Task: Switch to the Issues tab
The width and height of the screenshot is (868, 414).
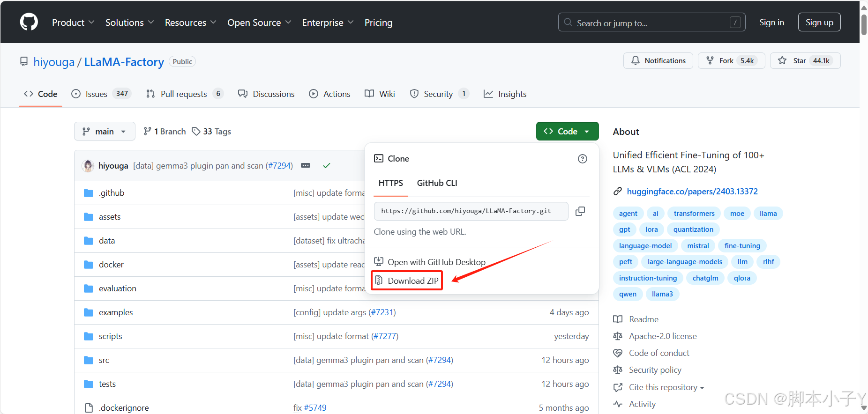Action: click(x=101, y=94)
